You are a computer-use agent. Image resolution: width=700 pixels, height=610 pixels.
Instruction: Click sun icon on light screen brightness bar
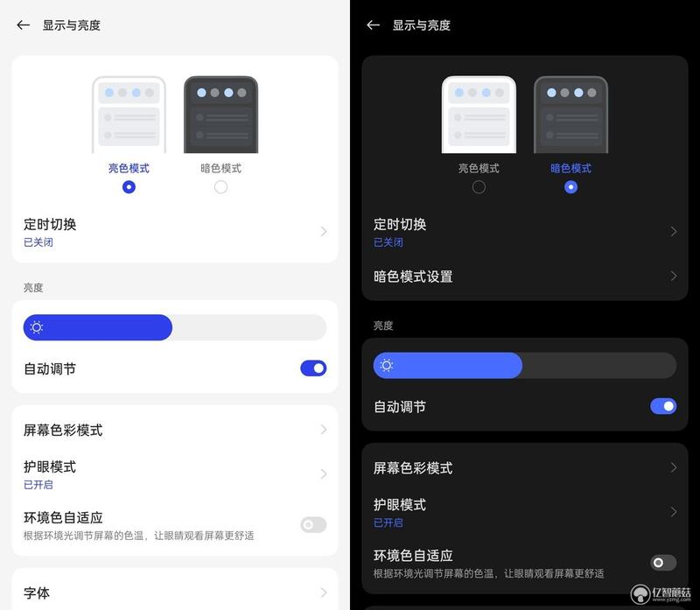tap(37, 327)
